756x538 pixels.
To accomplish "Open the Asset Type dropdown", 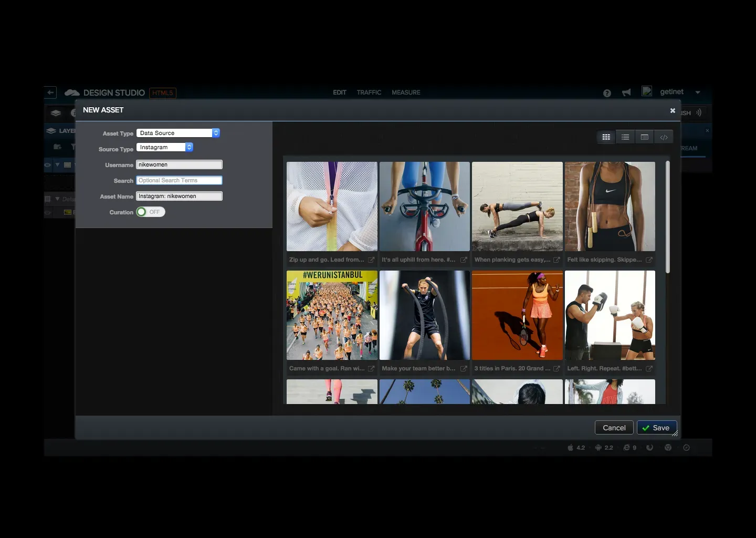I will point(178,133).
